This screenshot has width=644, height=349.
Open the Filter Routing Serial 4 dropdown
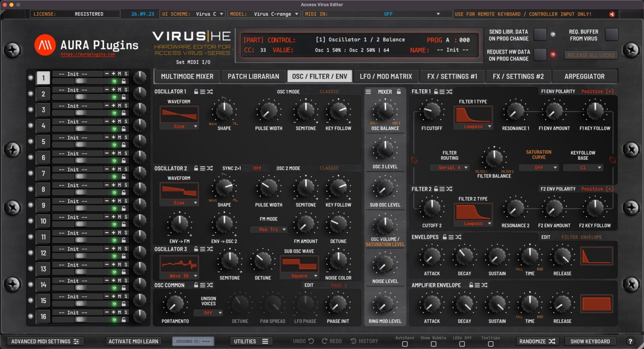450,168
